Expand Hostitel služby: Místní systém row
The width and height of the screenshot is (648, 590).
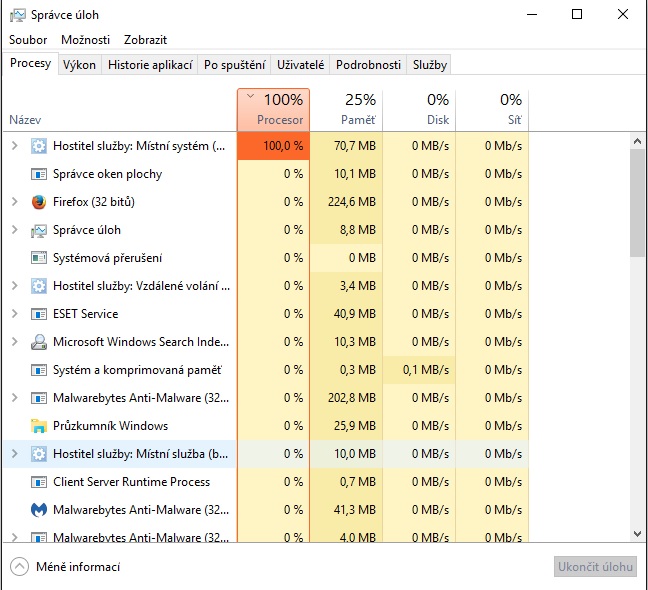pyautogui.click(x=14, y=146)
